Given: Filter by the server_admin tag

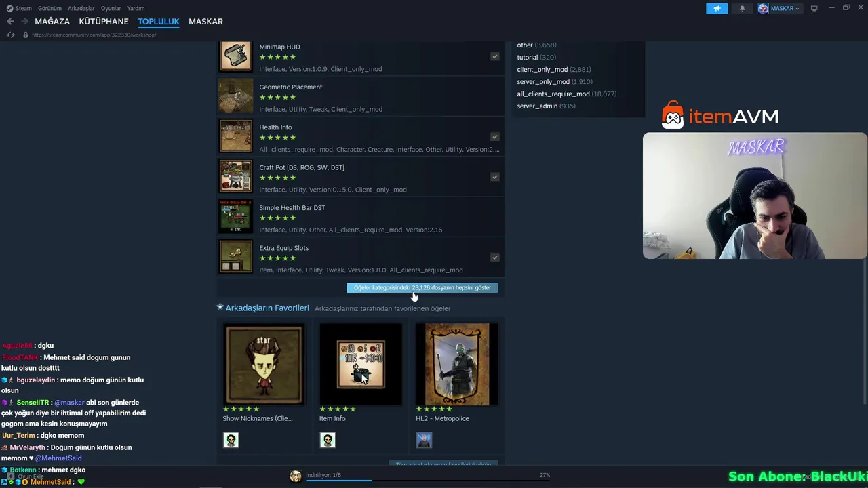Looking at the screenshot, I should click(537, 106).
